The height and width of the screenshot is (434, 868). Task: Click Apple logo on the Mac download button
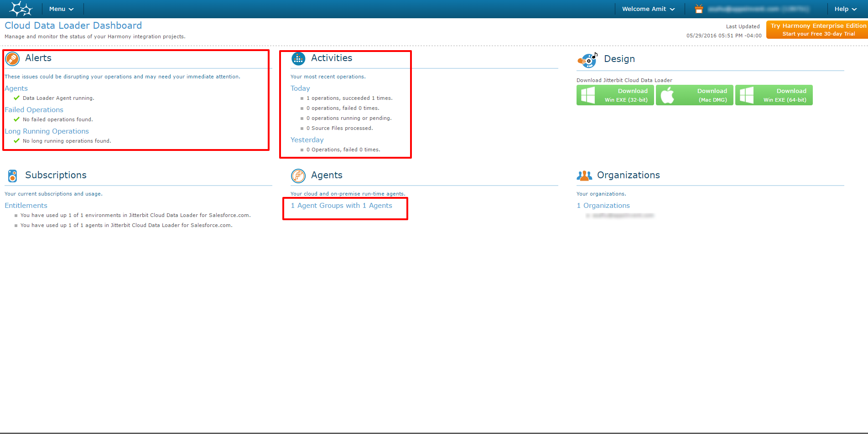pos(667,95)
